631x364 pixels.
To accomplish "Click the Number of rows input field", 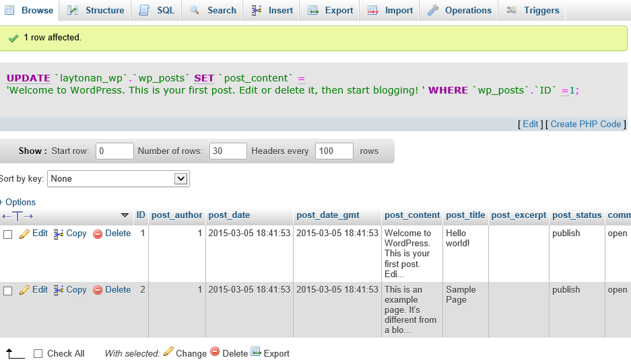I will point(228,151).
